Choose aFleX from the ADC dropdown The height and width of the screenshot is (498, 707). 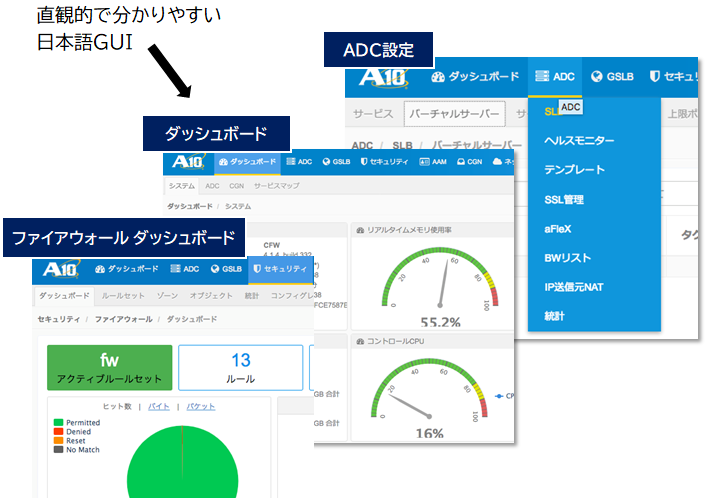(558, 229)
